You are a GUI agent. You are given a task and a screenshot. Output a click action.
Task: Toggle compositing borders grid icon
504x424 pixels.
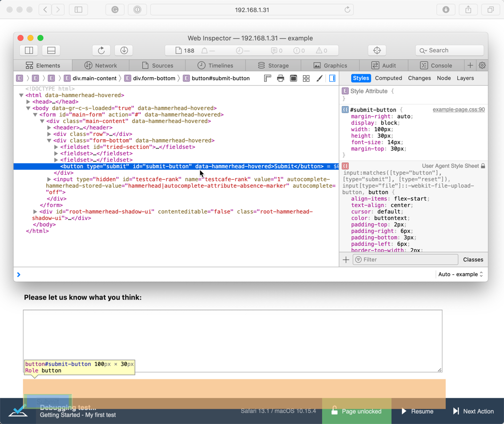306,78
